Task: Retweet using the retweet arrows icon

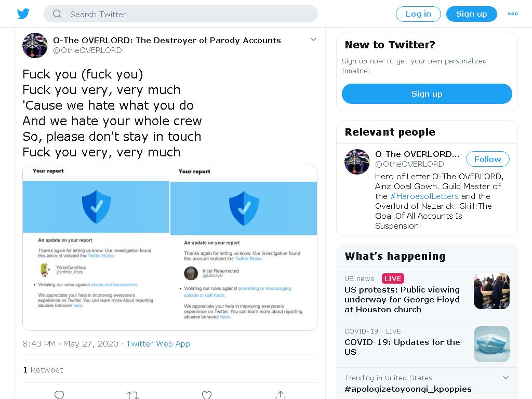Action: [133, 395]
